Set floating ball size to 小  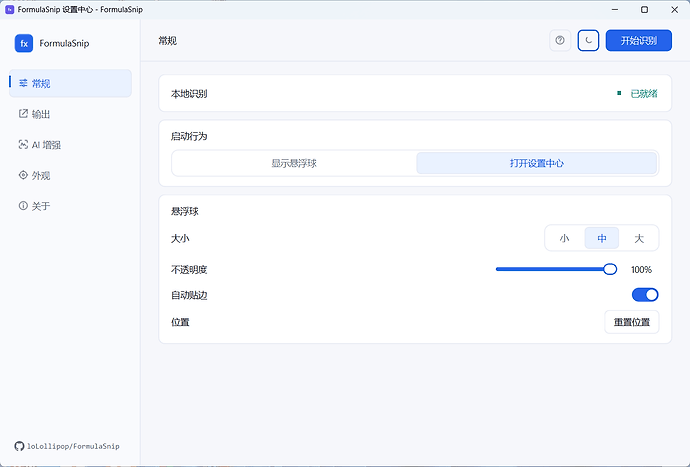point(564,238)
